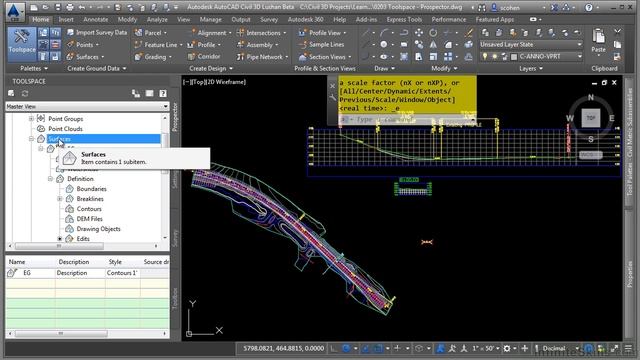The image size is (640, 360).
Task: Open the Toolspace palette button
Action: (x=22, y=44)
